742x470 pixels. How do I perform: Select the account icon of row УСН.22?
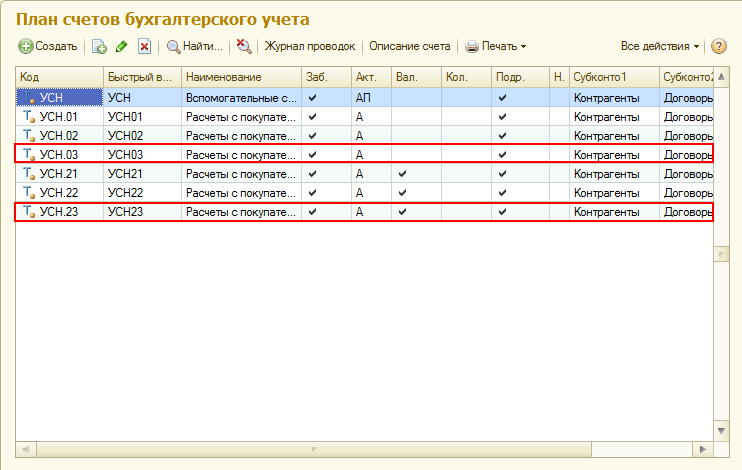29,193
